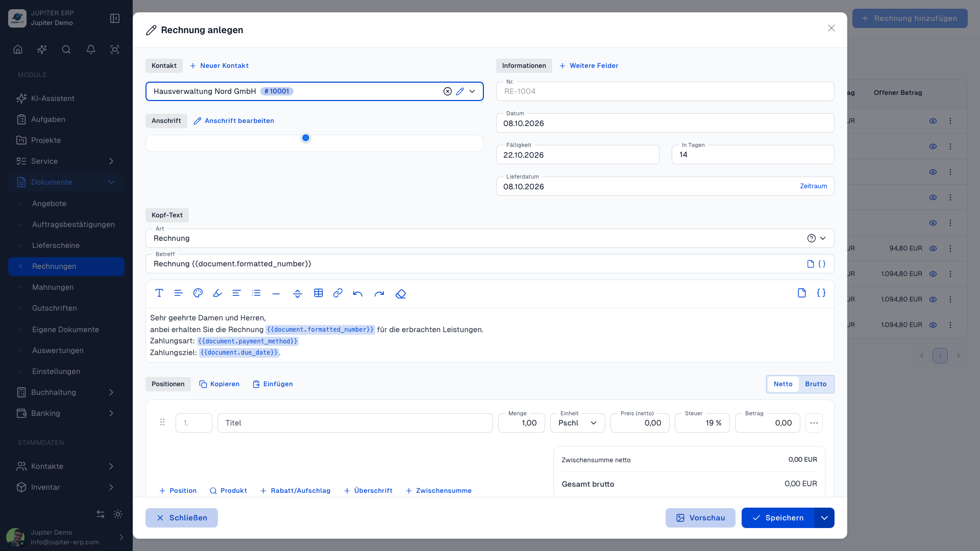The width and height of the screenshot is (980, 551).
Task: Open the Speichern split-button dropdown arrow
Action: pyautogui.click(x=824, y=518)
